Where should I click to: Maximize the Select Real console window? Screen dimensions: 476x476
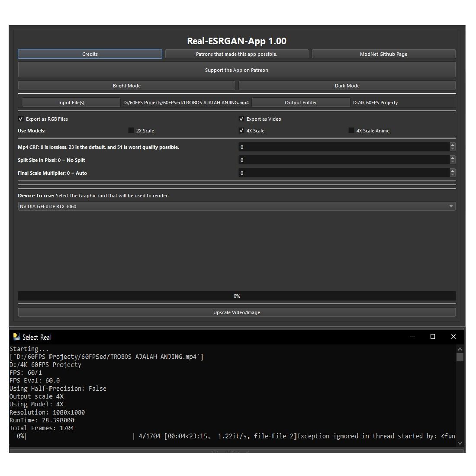tap(432, 337)
